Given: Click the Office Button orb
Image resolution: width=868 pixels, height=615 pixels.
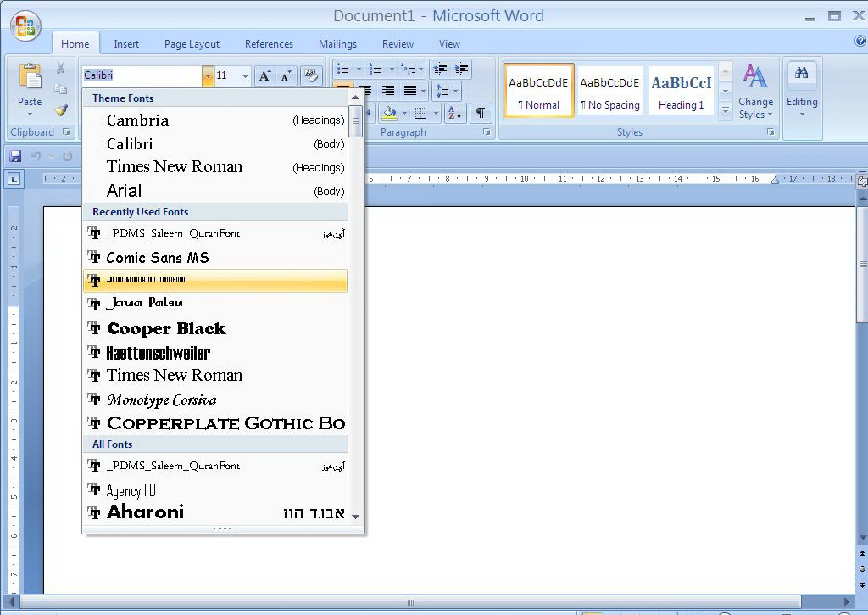Looking at the screenshot, I should (x=25, y=25).
